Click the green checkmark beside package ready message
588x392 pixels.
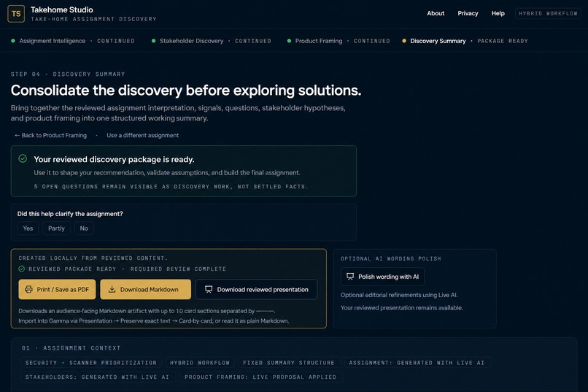tap(23, 158)
